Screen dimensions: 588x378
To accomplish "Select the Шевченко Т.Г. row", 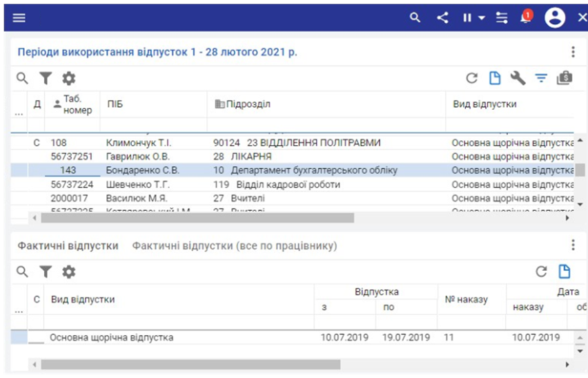I will click(137, 185).
